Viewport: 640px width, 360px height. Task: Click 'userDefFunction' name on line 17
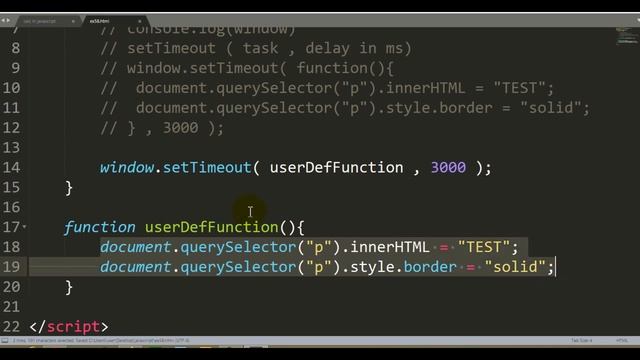211,227
